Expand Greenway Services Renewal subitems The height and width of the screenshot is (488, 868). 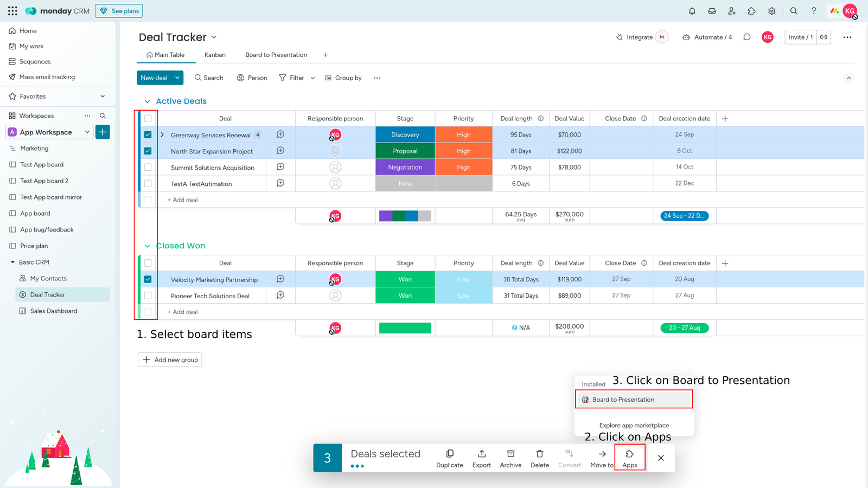point(162,134)
